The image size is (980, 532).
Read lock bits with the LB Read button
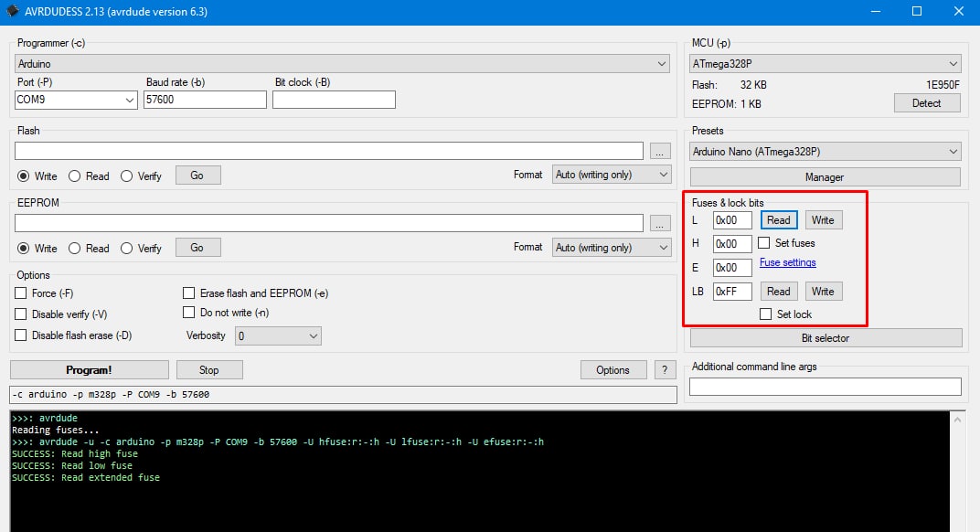coord(779,292)
